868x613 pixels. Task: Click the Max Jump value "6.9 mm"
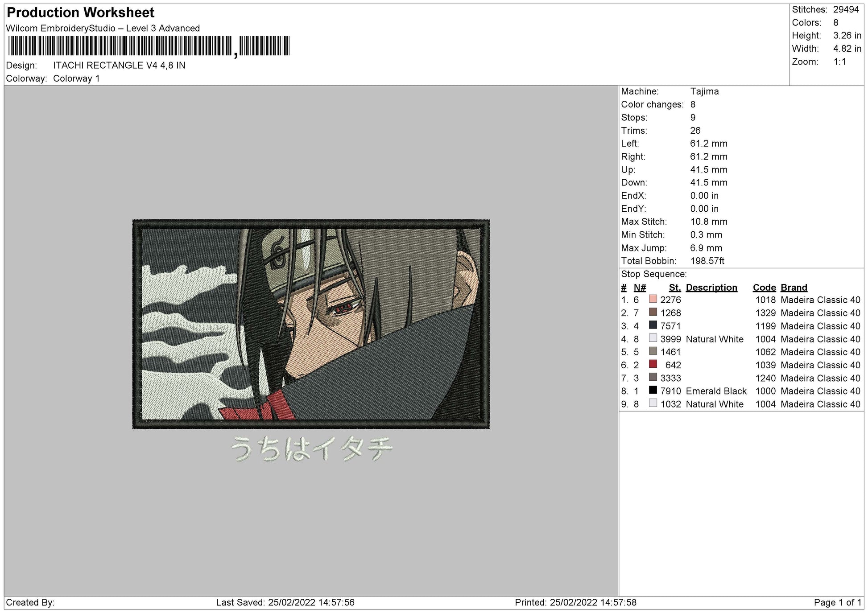tap(706, 248)
